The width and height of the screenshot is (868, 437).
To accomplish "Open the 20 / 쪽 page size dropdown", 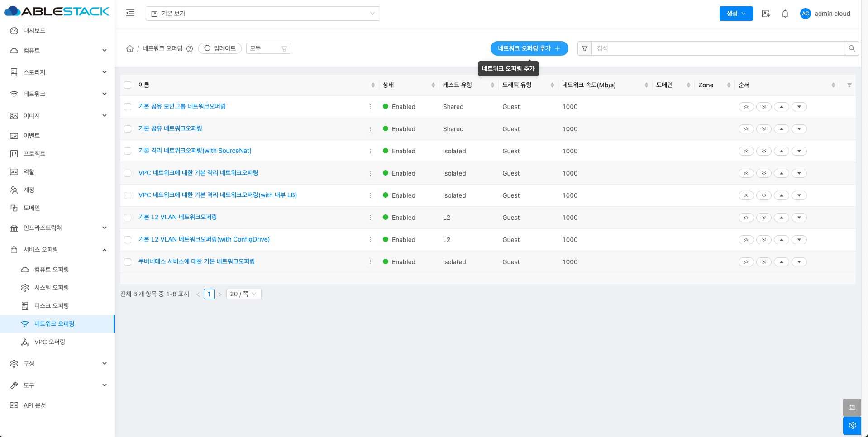I will (x=243, y=294).
